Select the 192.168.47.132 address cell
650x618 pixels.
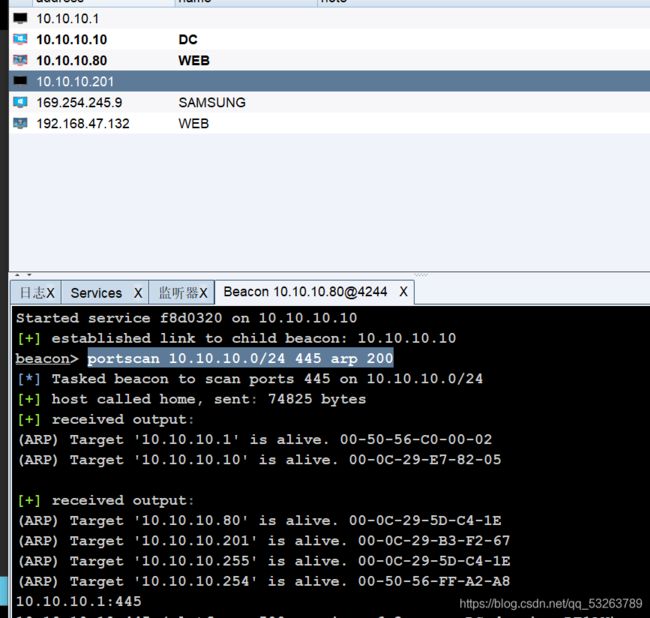click(x=83, y=124)
